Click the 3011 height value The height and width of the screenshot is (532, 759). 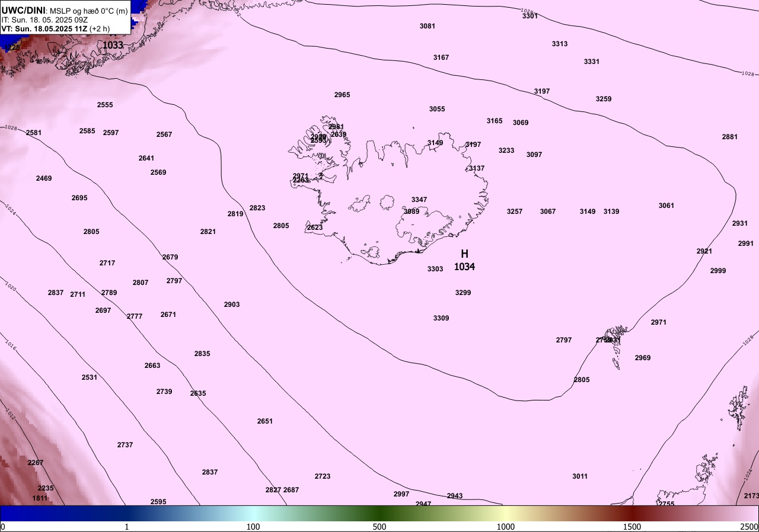[580, 476]
